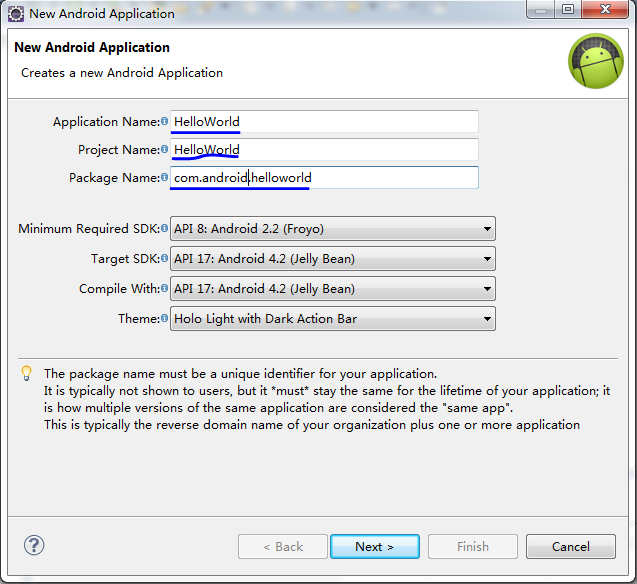637x584 pixels.
Task: Click 'Minimum Required SDK:' label
Action: (x=89, y=229)
